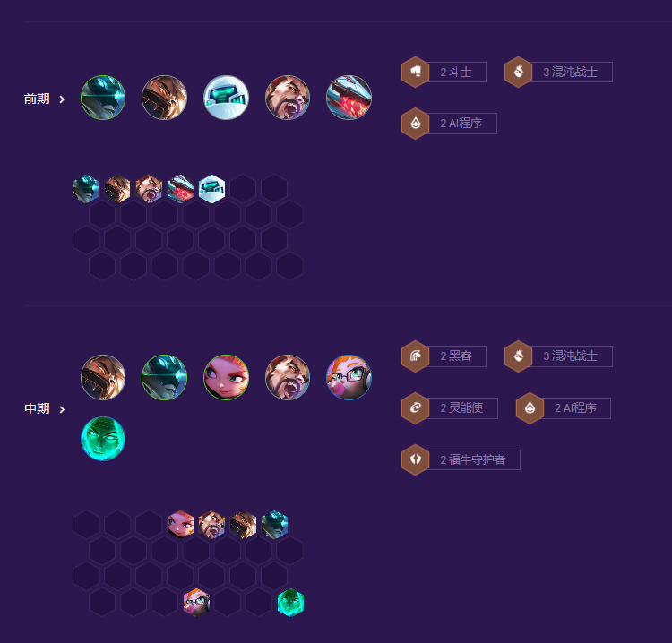Viewport: 672px width, 643px height.
Task: Click the green face hex on mid-game board
Action: coord(290,603)
